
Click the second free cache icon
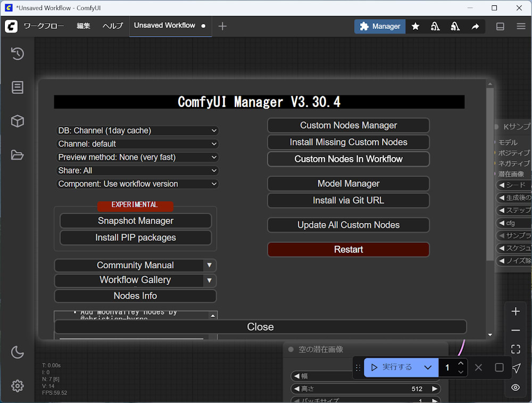455,27
